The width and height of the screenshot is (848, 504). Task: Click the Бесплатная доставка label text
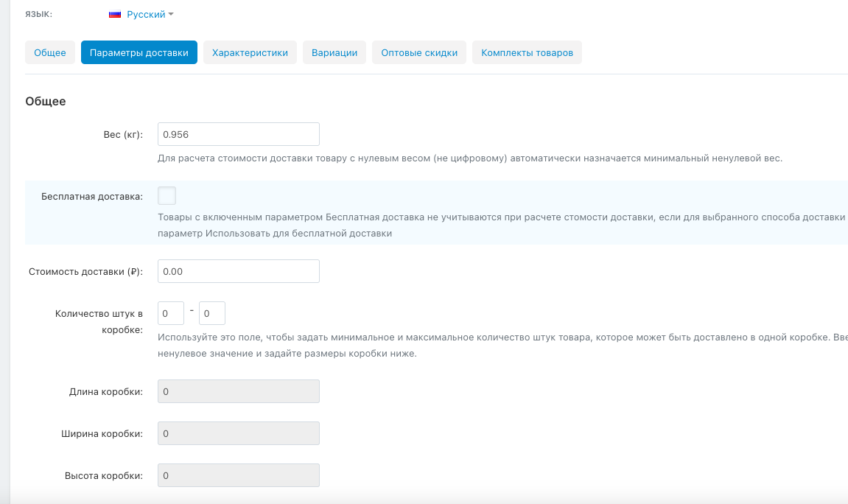94,196
